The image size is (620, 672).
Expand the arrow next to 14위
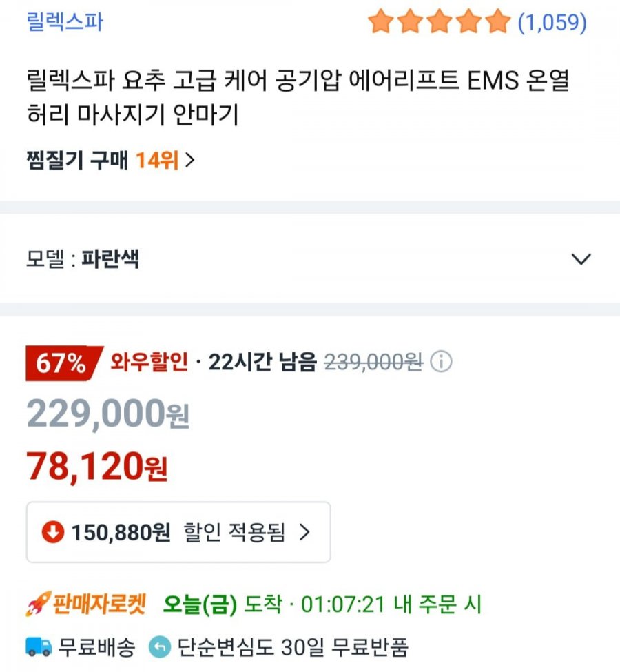(189, 161)
